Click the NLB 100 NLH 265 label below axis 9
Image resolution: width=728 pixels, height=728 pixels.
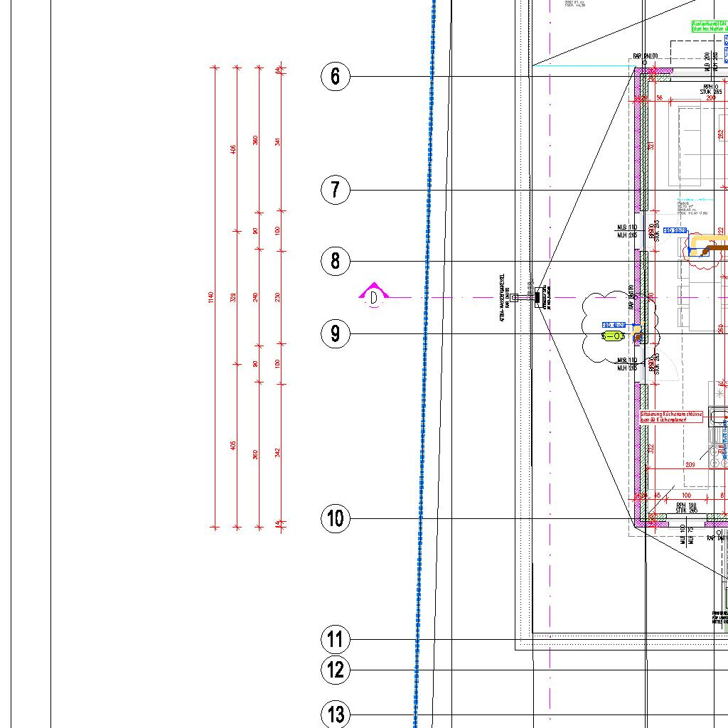(627, 364)
